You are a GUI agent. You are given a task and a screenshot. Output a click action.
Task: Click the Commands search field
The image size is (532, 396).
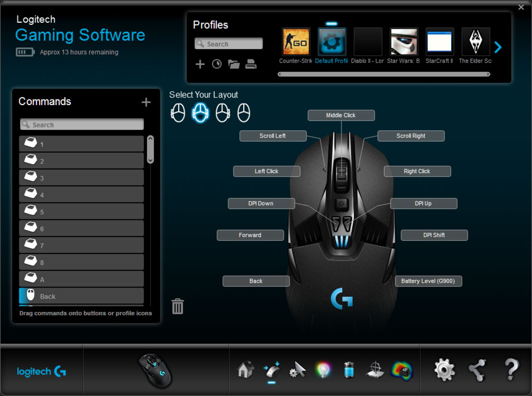tap(82, 124)
